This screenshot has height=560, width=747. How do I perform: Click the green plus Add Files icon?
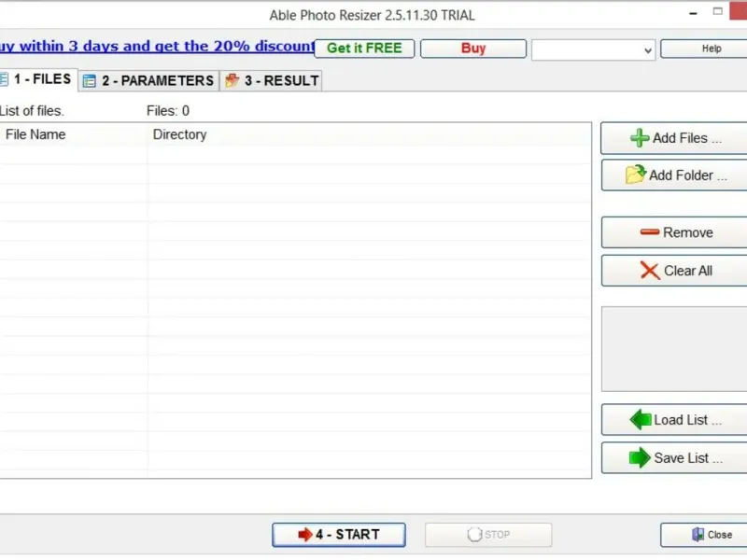click(640, 138)
